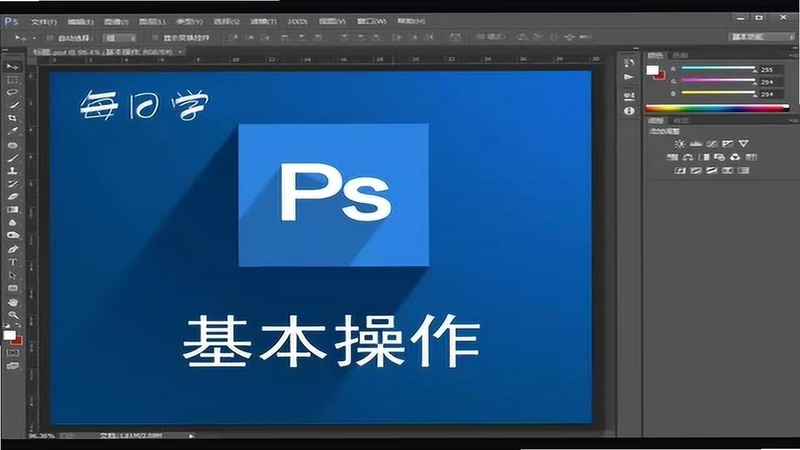Reset default colors in toolbar
The image size is (800, 450).
pos(7,326)
